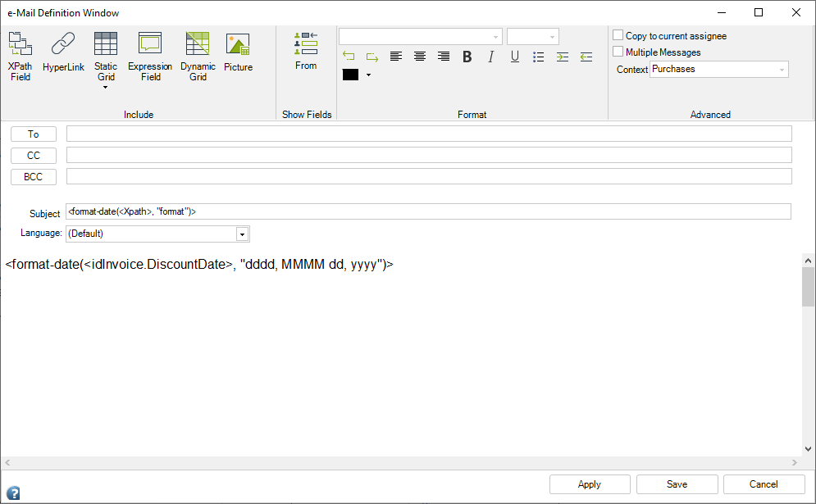The height and width of the screenshot is (504, 816).
Task: Click the CC button
Action: click(x=34, y=156)
